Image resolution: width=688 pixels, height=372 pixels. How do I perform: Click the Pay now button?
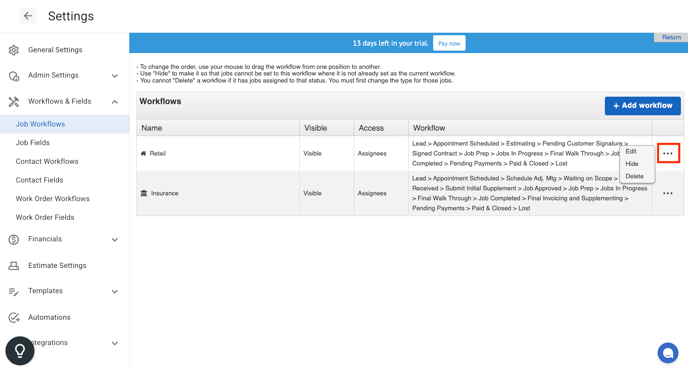point(449,43)
